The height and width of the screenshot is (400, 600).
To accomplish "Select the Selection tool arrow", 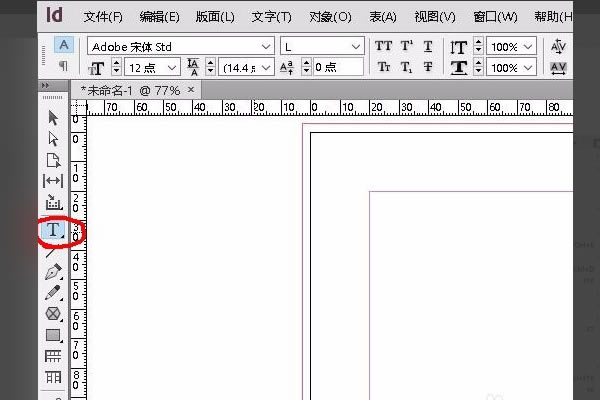I will click(x=53, y=118).
